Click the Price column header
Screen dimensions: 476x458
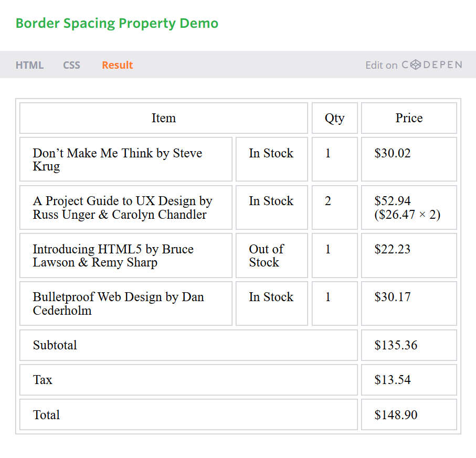[409, 118]
